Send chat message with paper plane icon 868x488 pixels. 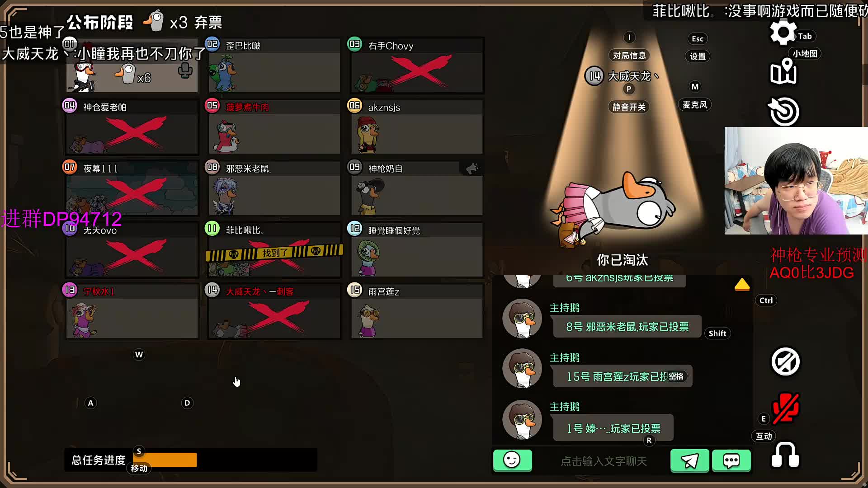coord(689,460)
